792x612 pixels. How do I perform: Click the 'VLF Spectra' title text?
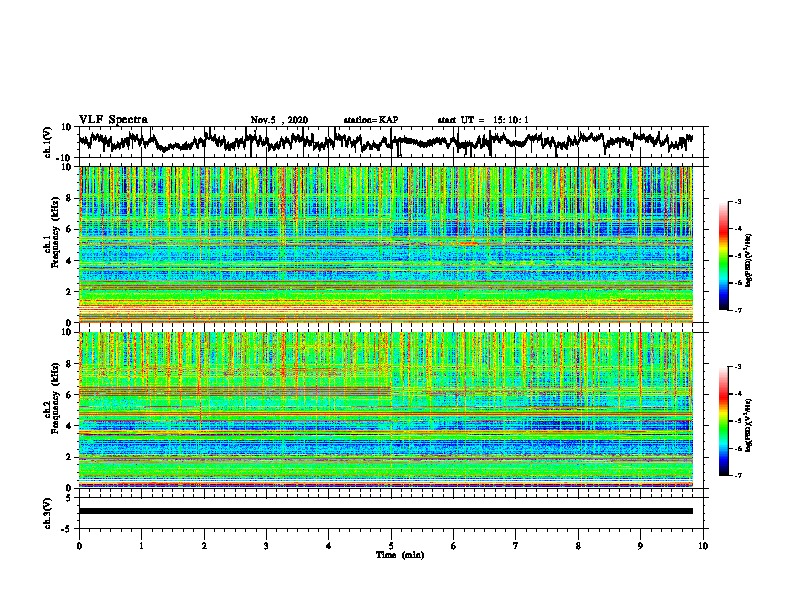point(113,120)
